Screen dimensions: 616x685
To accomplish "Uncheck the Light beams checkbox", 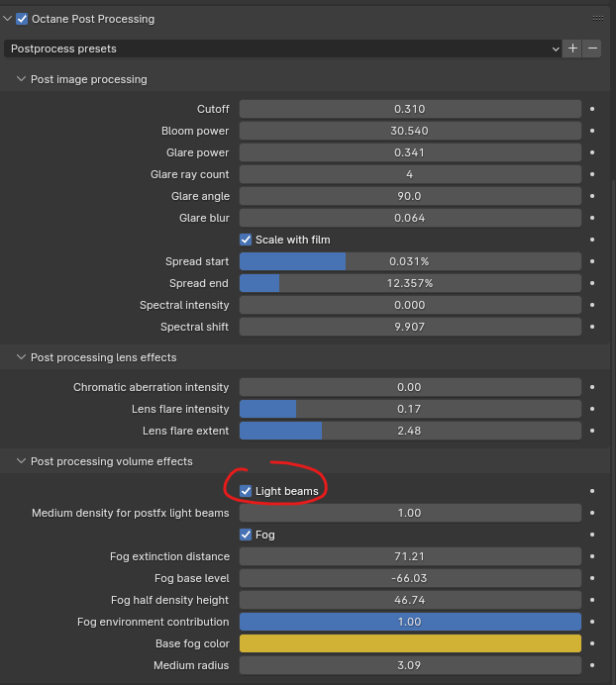I will pos(246,491).
